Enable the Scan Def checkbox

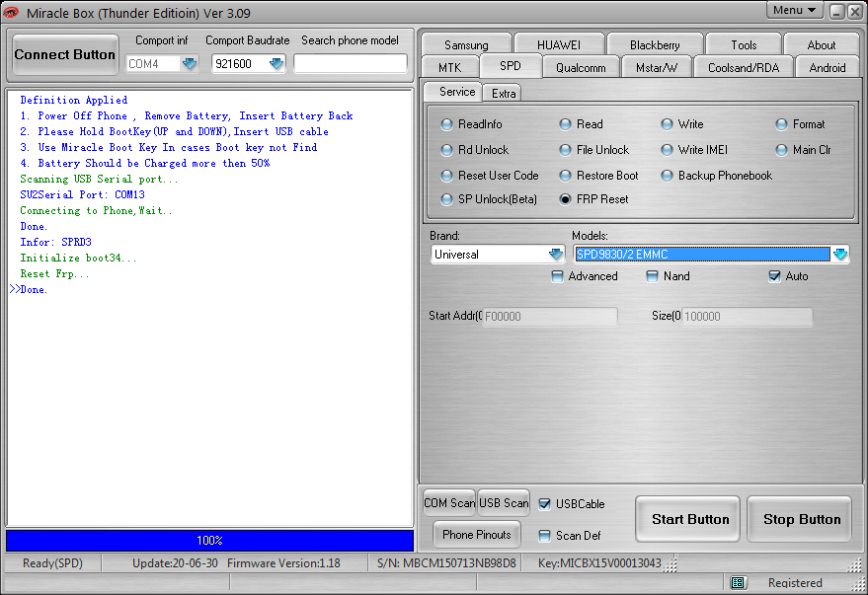coord(545,535)
